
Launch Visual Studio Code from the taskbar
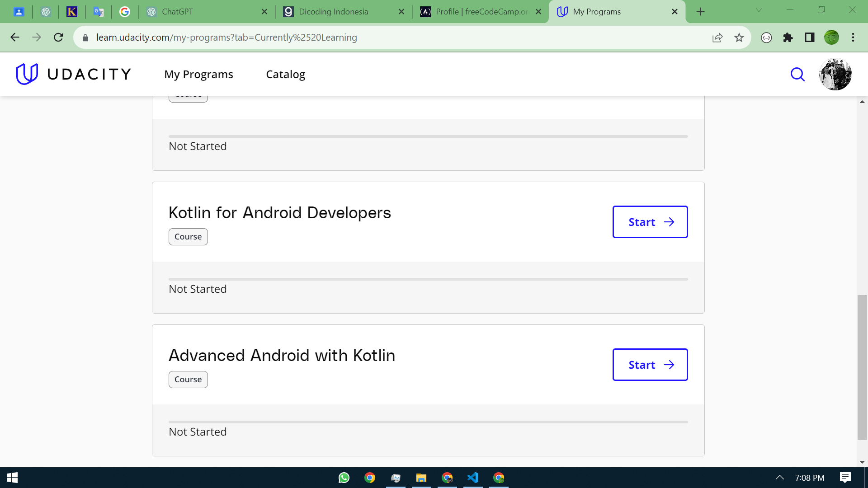pos(473,478)
